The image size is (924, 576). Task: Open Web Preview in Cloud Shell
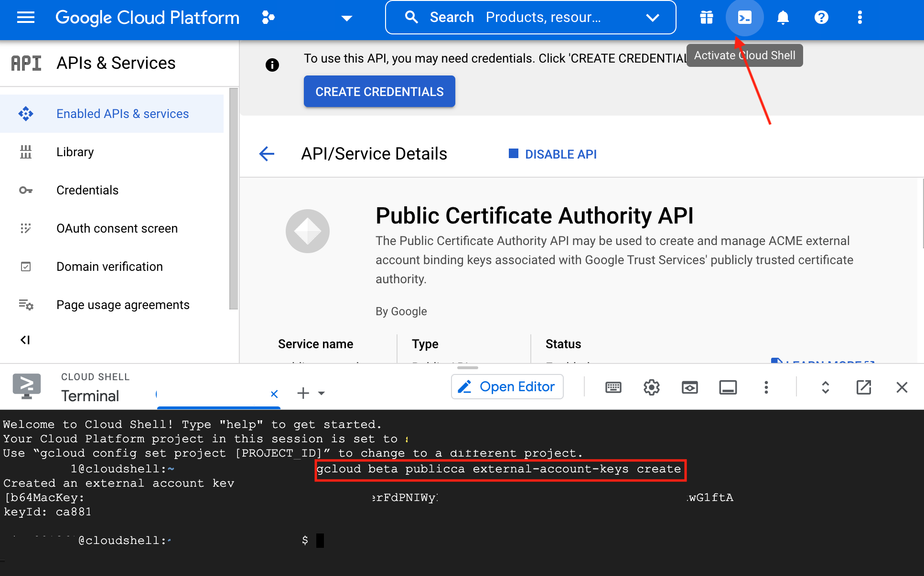tap(689, 387)
